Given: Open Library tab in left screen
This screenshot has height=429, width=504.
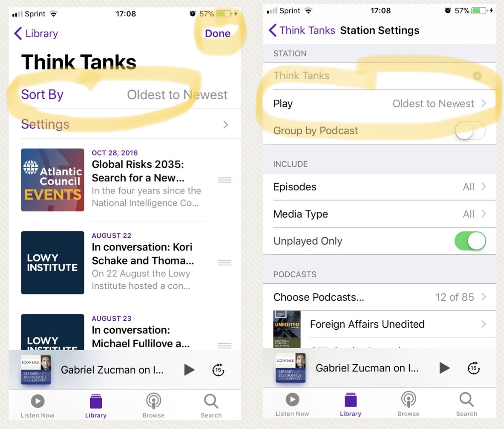Looking at the screenshot, I should pyautogui.click(x=96, y=406).
